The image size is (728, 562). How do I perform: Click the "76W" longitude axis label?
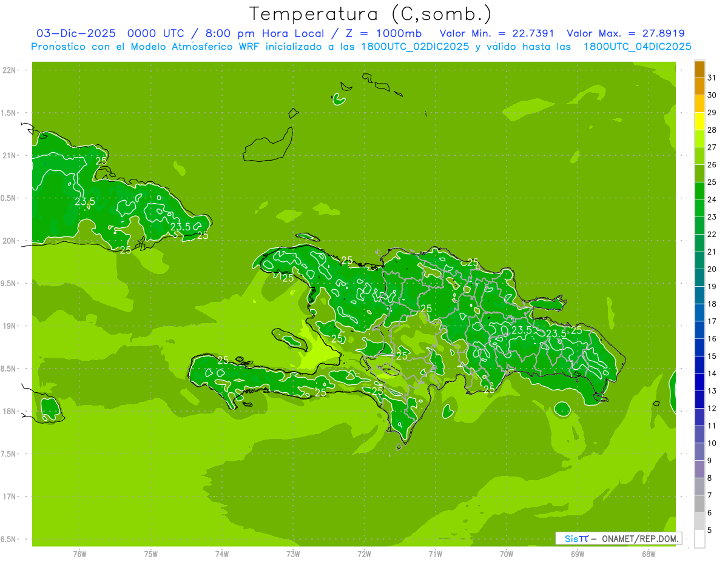[x=79, y=554]
